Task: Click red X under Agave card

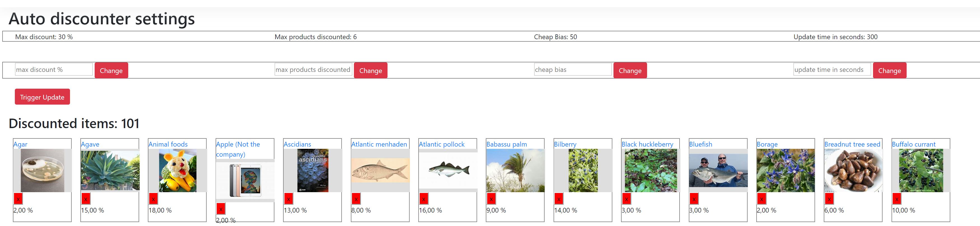Action: click(x=86, y=199)
